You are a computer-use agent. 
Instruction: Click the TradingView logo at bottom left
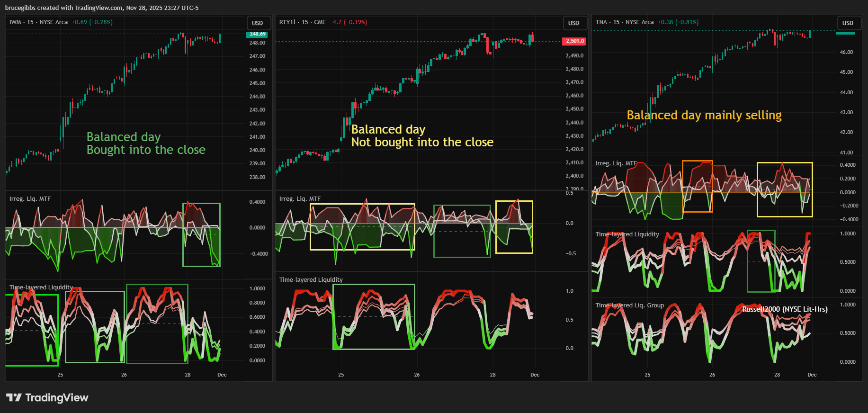(47, 397)
